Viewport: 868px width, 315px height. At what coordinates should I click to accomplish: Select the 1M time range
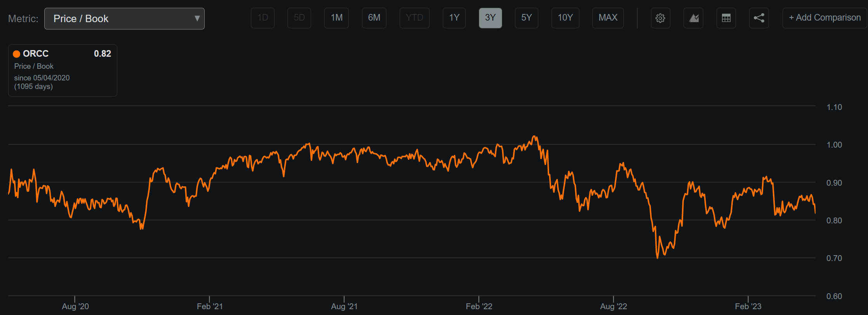pos(337,18)
